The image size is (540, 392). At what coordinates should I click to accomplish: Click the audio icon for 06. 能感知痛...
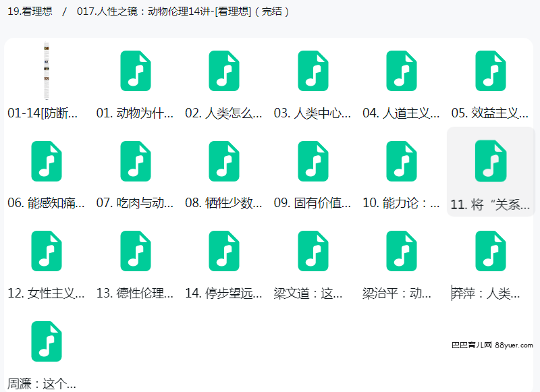click(47, 161)
